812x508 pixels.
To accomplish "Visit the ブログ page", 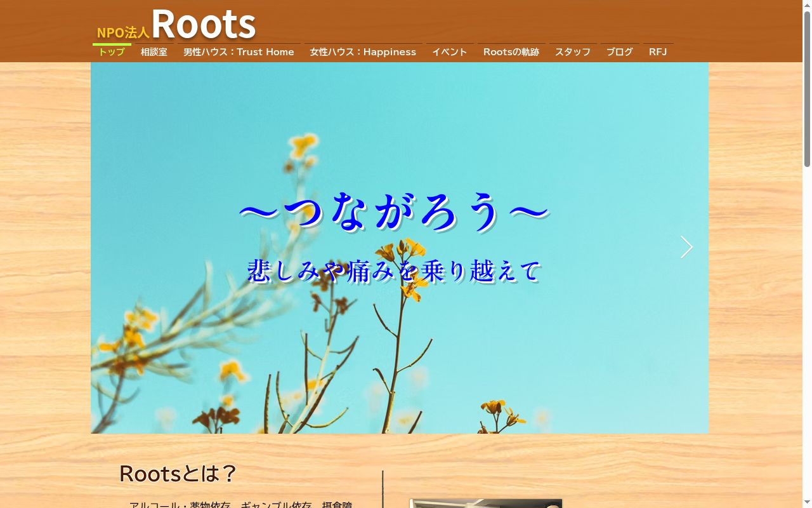I will (x=620, y=52).
